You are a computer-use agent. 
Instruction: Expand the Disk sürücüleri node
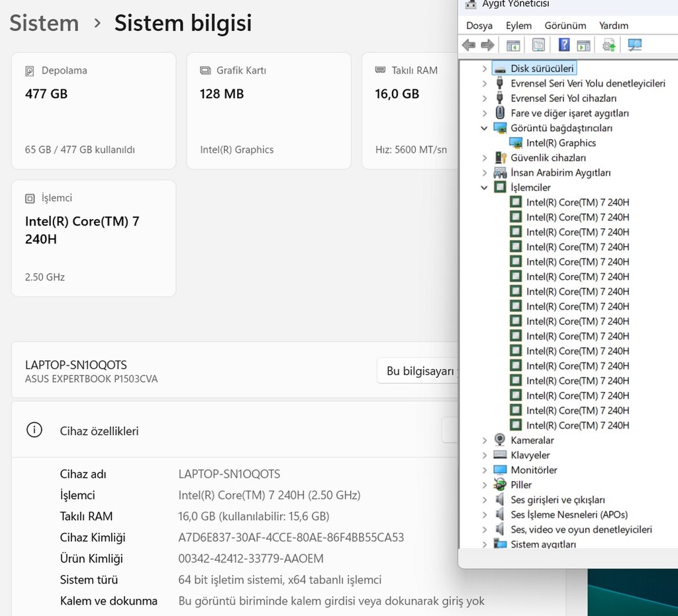pos(484,69)
